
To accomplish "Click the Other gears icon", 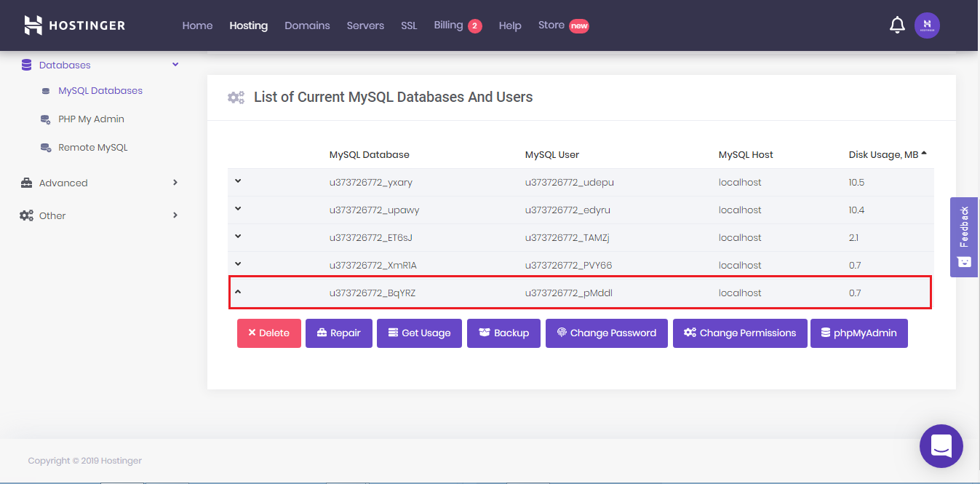I will (x=26, y=215).
